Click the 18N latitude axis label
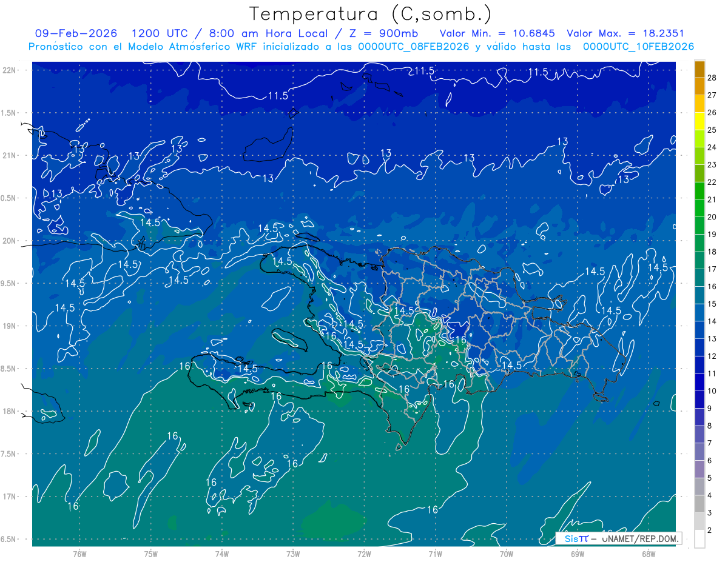This screenshot has width=728, height=562. [10, 411]
